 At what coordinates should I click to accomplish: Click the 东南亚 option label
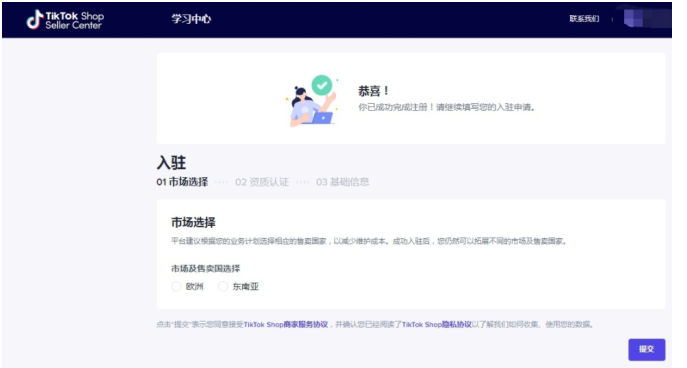click(245, 287)
